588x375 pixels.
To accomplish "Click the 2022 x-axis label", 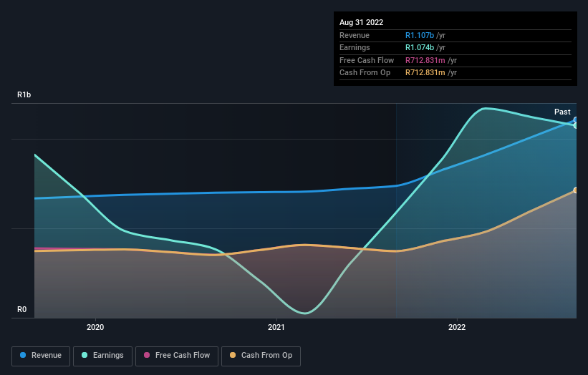I will (457, 327).
